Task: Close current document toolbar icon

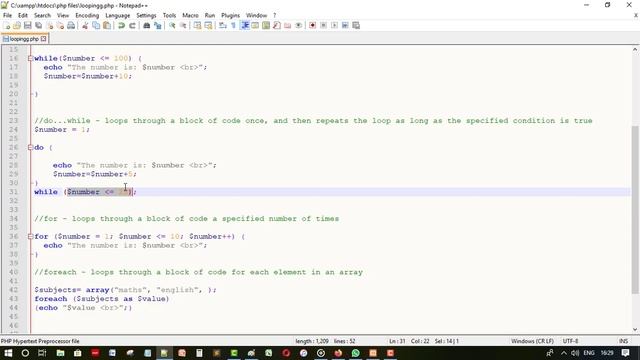Action: (49, 25)
